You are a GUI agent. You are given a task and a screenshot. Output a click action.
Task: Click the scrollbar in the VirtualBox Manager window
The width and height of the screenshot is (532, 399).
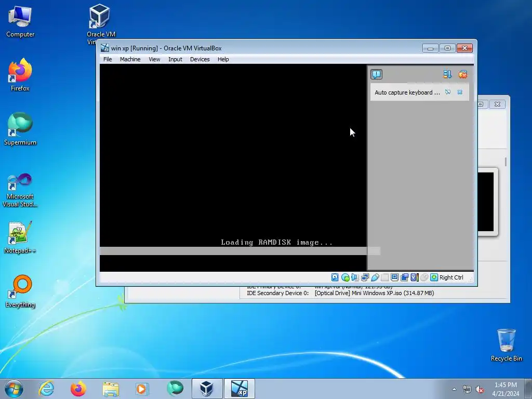506,162
